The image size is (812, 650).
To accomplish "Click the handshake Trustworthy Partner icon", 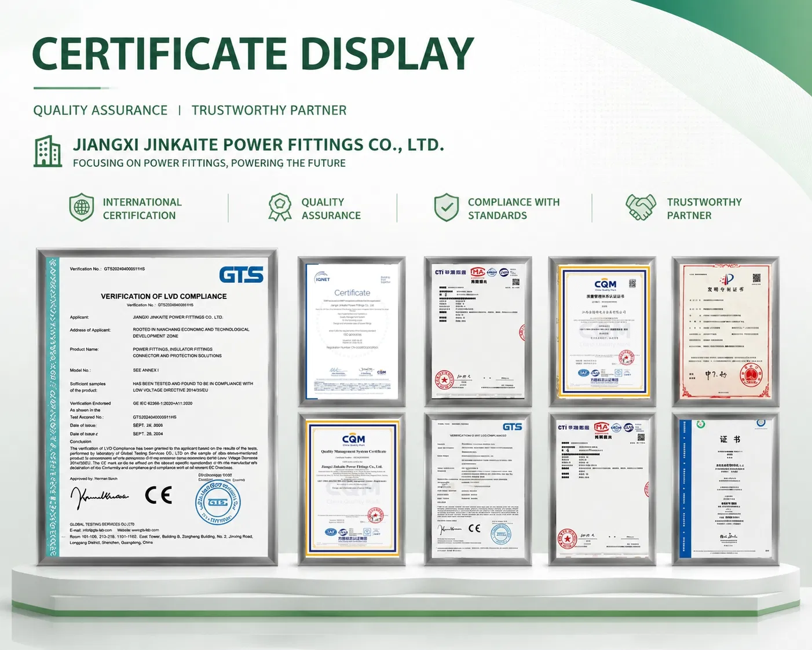I will (641, 207).
